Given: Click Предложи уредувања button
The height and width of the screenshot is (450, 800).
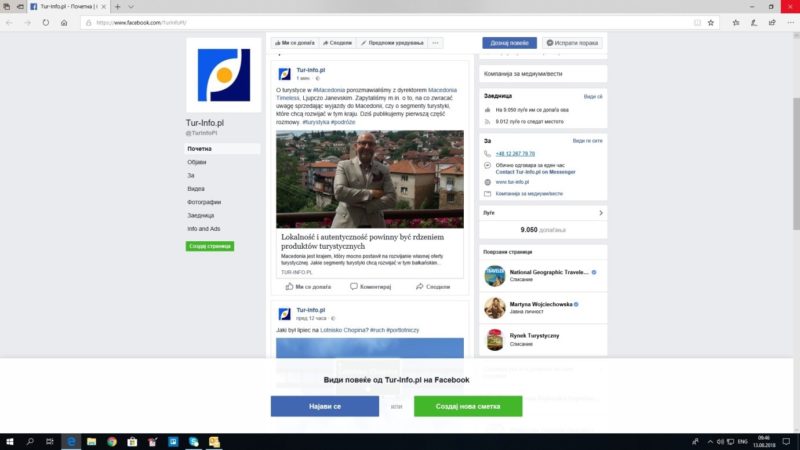Looking at the screenshot, I should pos(392,43).
